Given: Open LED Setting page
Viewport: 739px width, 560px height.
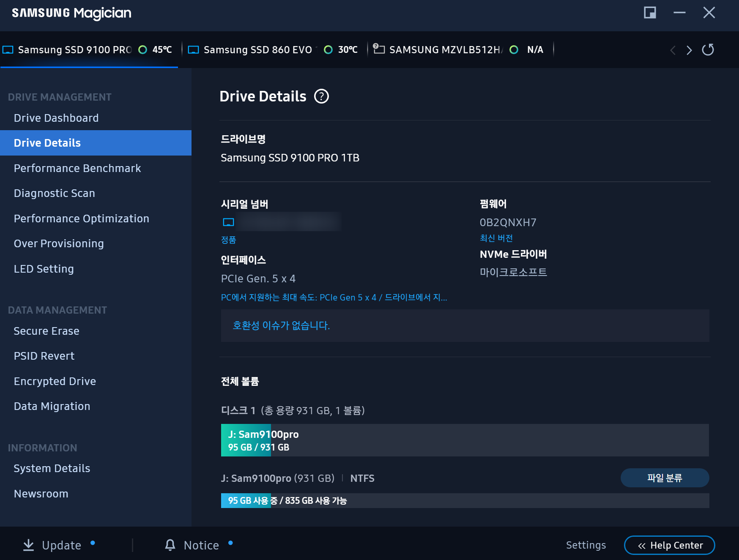Looking at the screenshot, I should point(96,269).
